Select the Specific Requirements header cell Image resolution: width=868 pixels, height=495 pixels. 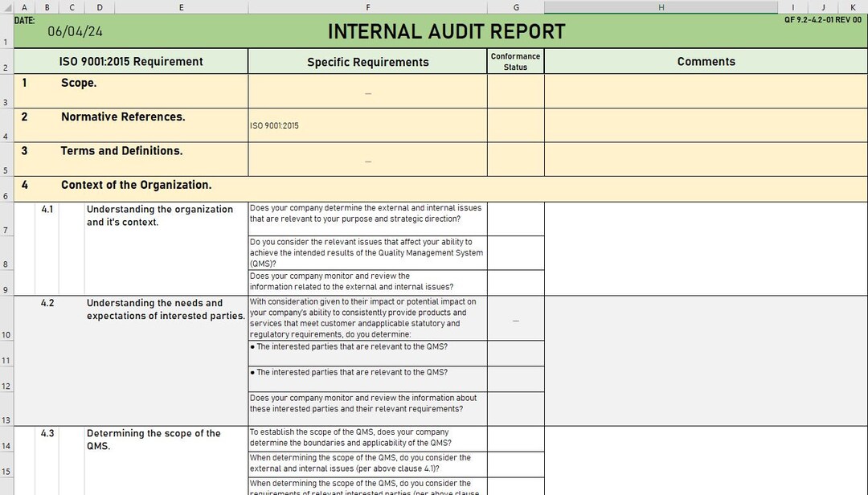click(367, 61)
